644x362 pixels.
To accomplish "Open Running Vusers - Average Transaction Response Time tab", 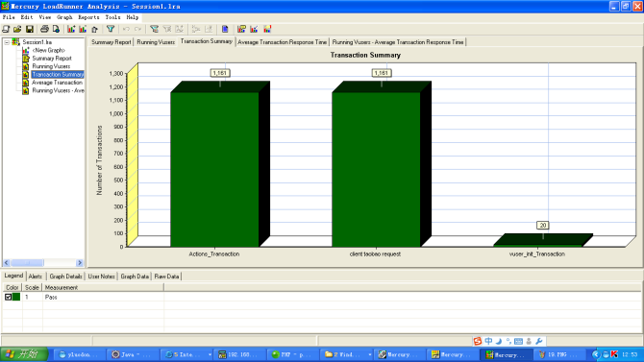I will point(398,42).
